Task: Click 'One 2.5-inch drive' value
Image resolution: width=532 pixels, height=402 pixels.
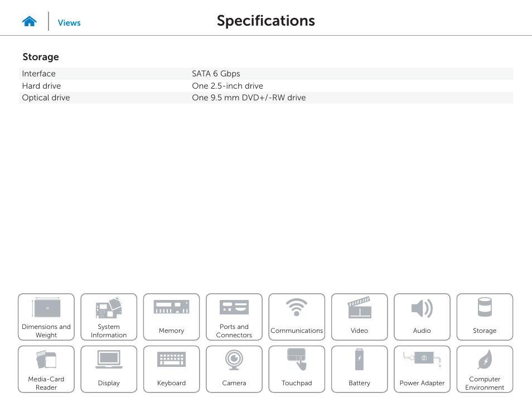Action: 228,86
